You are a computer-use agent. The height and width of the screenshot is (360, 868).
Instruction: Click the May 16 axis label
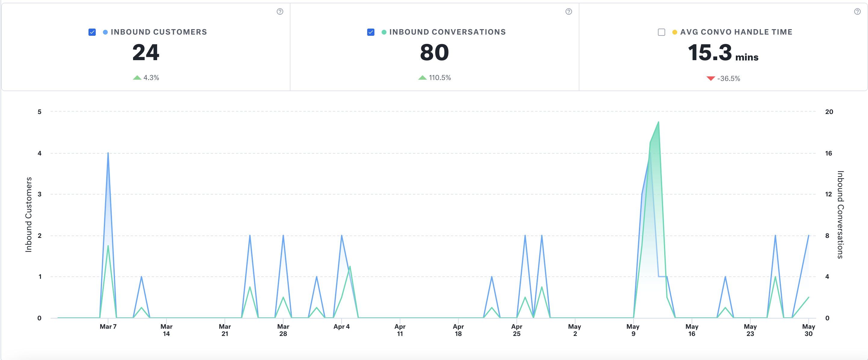[x=692, y=330]
